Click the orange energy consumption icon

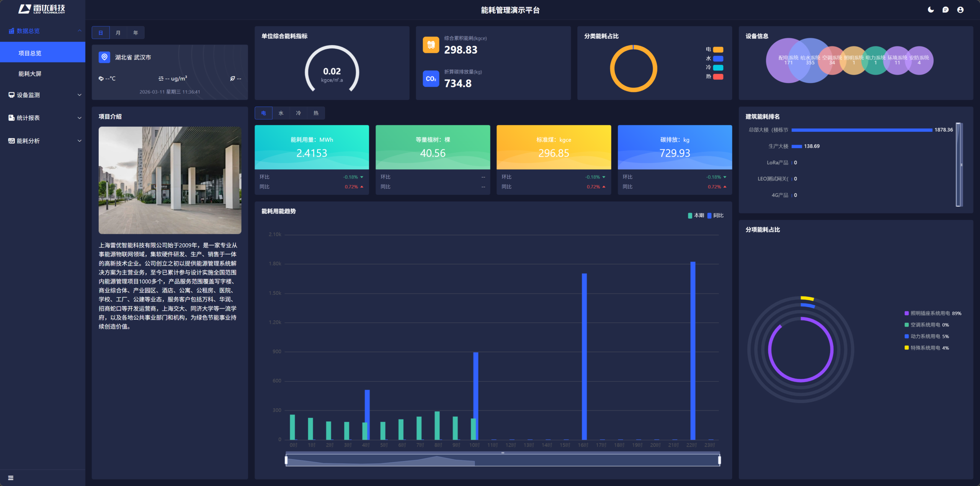click(x=431, y=45)
